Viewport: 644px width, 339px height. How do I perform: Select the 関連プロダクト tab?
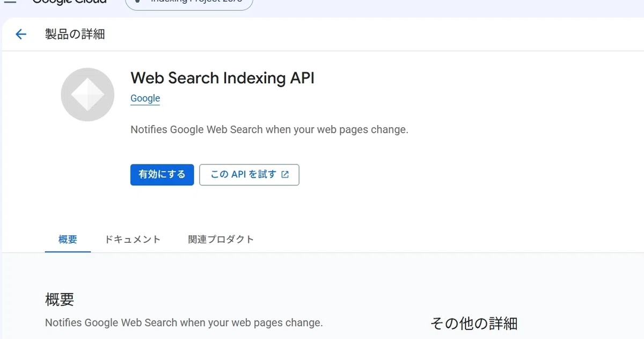(x=221, y=240)
